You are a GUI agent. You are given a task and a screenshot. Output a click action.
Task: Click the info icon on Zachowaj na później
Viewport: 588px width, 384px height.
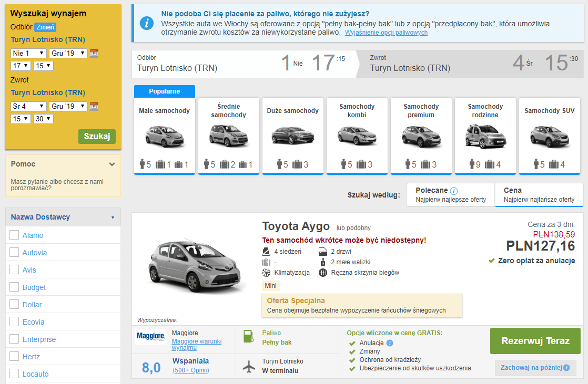(x=566, y=368)
